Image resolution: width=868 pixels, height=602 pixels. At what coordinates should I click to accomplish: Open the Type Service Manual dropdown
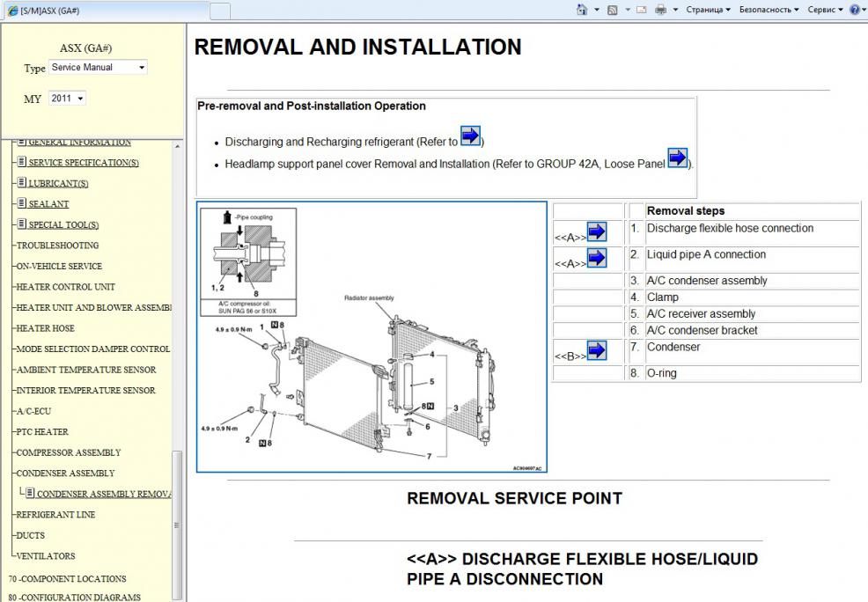click(x=98, y=68)
